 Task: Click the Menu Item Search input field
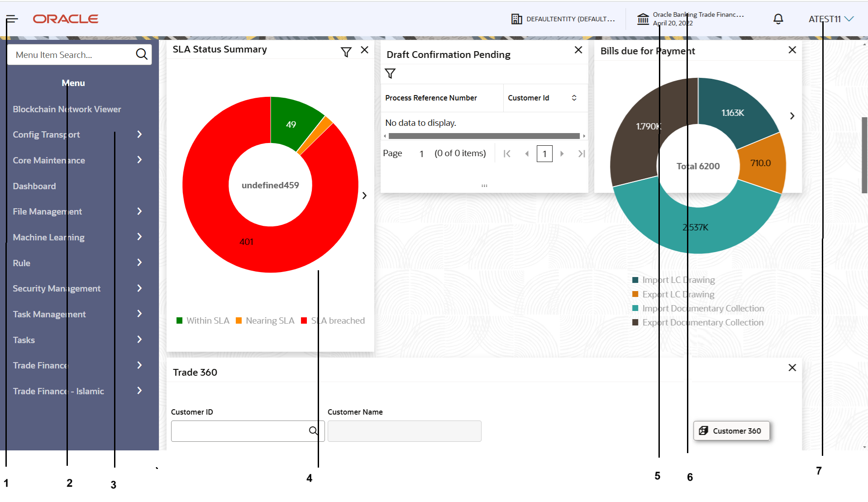(71, 55)
